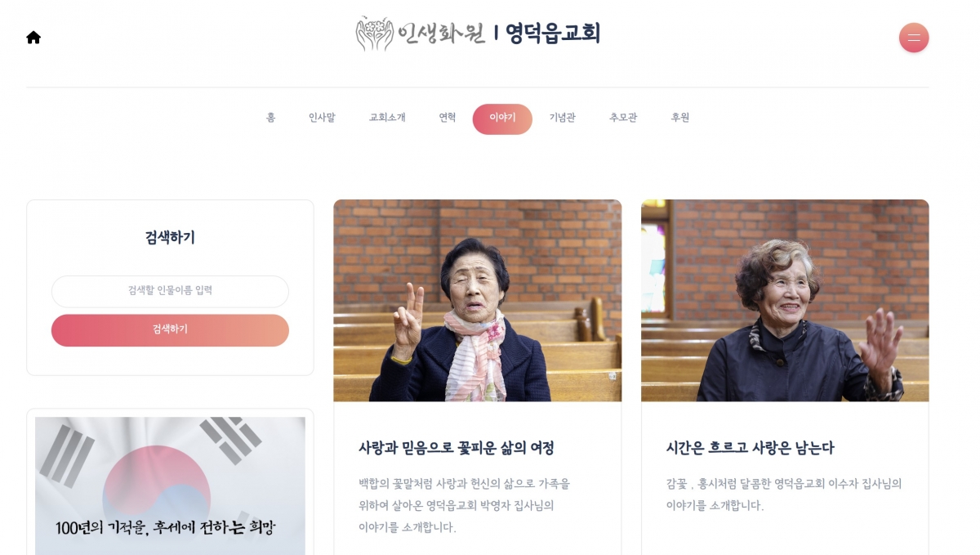Click the Korean flag 100년의 기적 banner
This screenshot has height=555, width=980.
170,486
